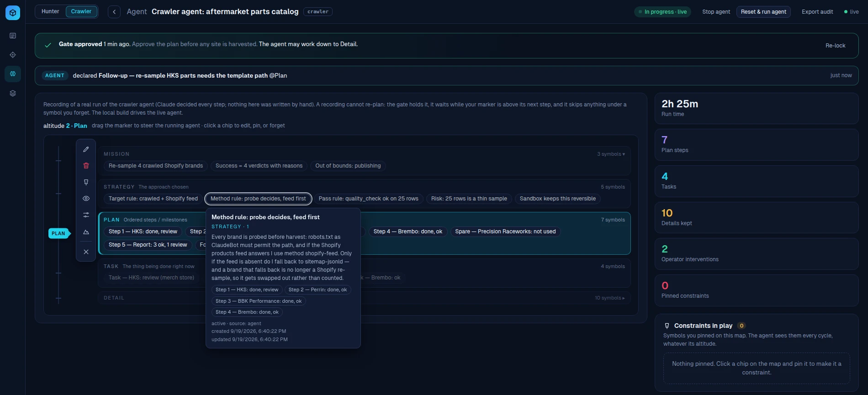Image resolution: width=868 pixels, height=395 pixels.
Task: Click the In progress · live status pill
Action: [662, 12]
